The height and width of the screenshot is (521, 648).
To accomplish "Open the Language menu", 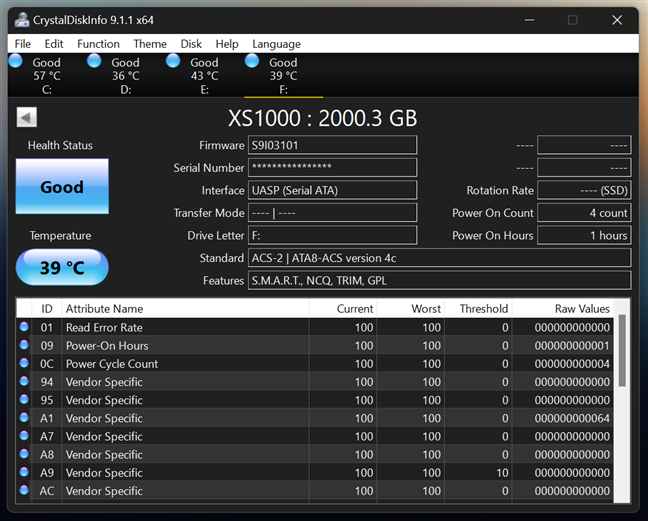I will (x=276, y=44).
